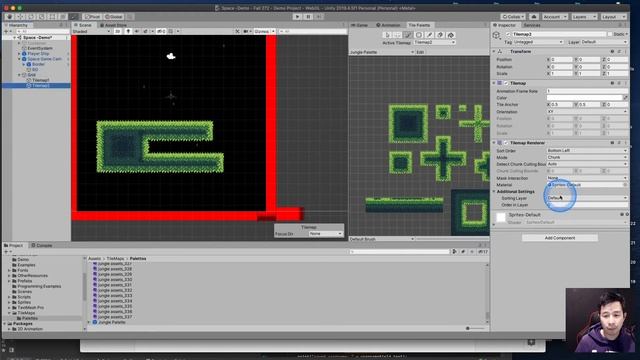This screenshot has width=640, height=360.
Task: Toggle Tilemap2 object active checkbox
Action: tap(508, 34)
